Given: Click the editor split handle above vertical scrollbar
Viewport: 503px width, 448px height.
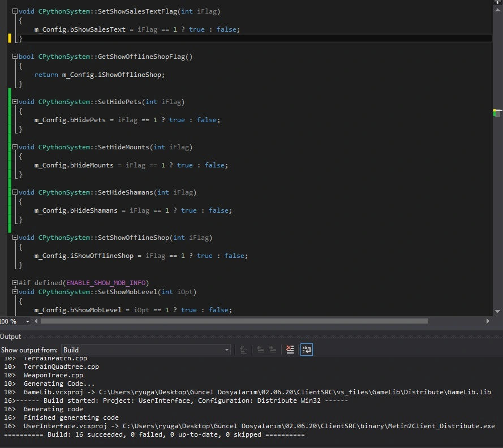Looking at the screenshot, I should coord(497,2).
